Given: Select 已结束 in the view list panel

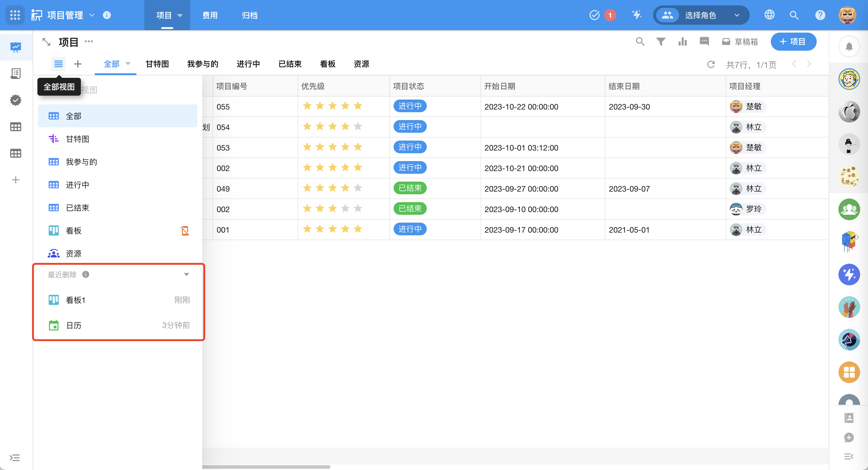Looking at the screenshot, I should pyautogui.click(x=118, y=208).
